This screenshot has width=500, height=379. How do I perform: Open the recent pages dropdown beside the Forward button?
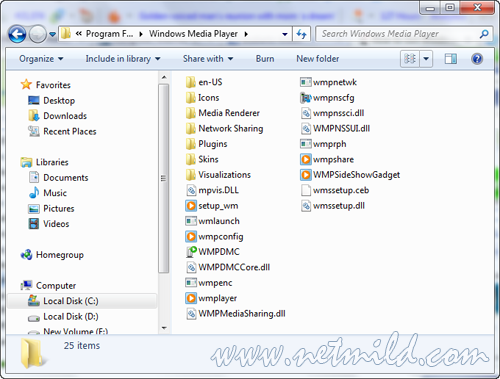52,34
